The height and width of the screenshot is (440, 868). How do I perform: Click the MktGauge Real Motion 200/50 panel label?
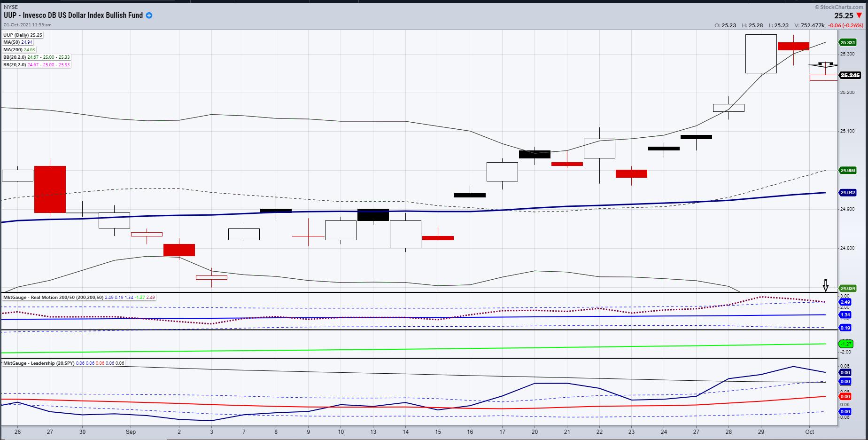click(40, 297)
